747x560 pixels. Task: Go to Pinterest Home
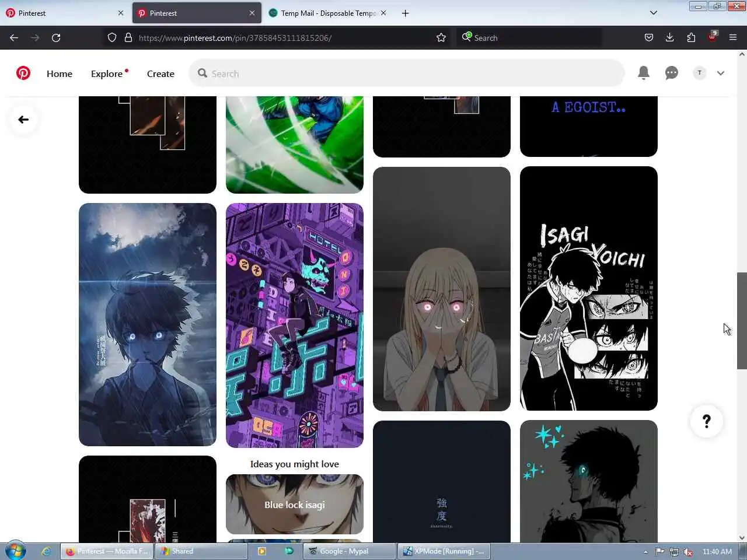pyautogui.click(x=60, y=73)
